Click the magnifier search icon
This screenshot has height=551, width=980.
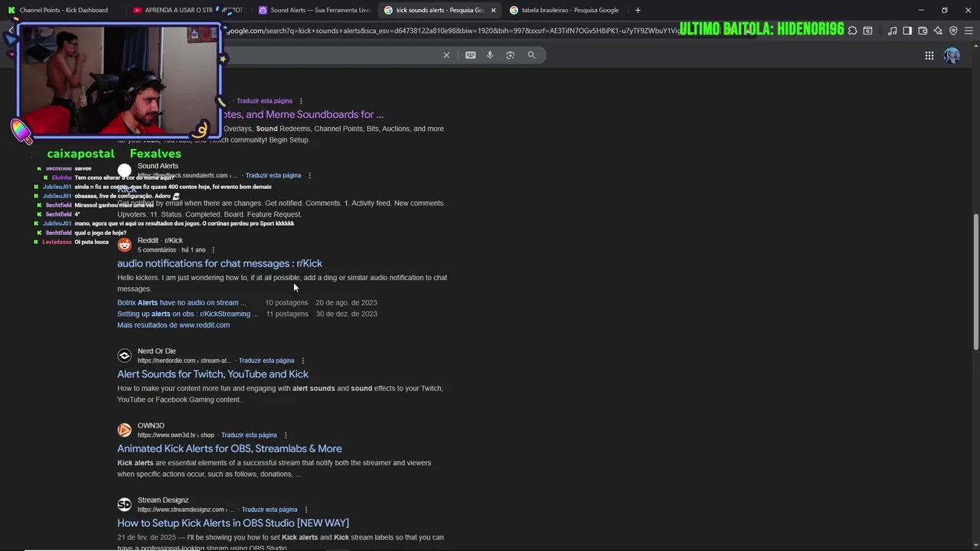click(x=531, y=55)
